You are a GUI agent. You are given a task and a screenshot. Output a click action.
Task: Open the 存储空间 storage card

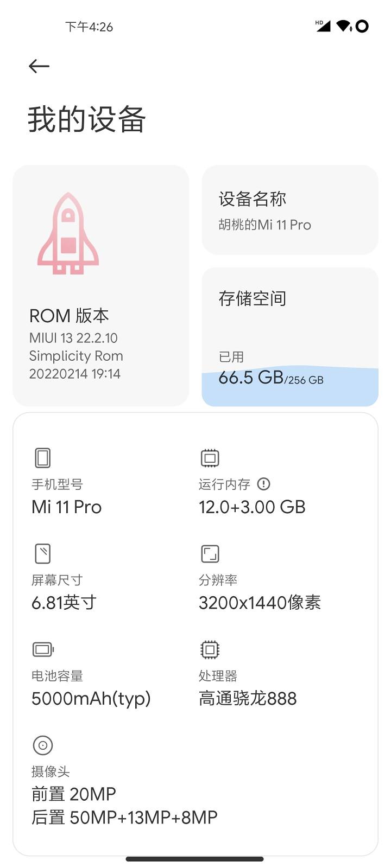pyautogui.click(x=289, y=335)
